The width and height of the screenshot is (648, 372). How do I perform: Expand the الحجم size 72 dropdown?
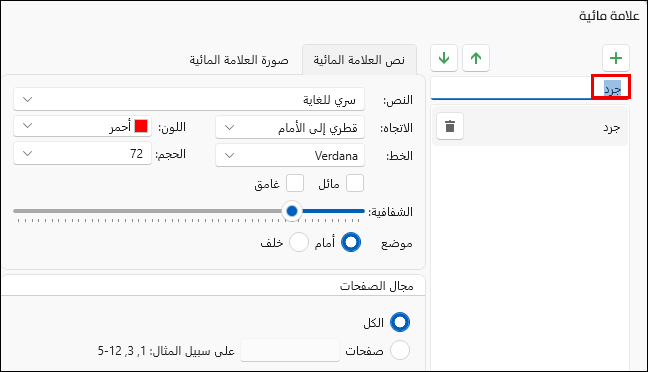coord(83,153)
